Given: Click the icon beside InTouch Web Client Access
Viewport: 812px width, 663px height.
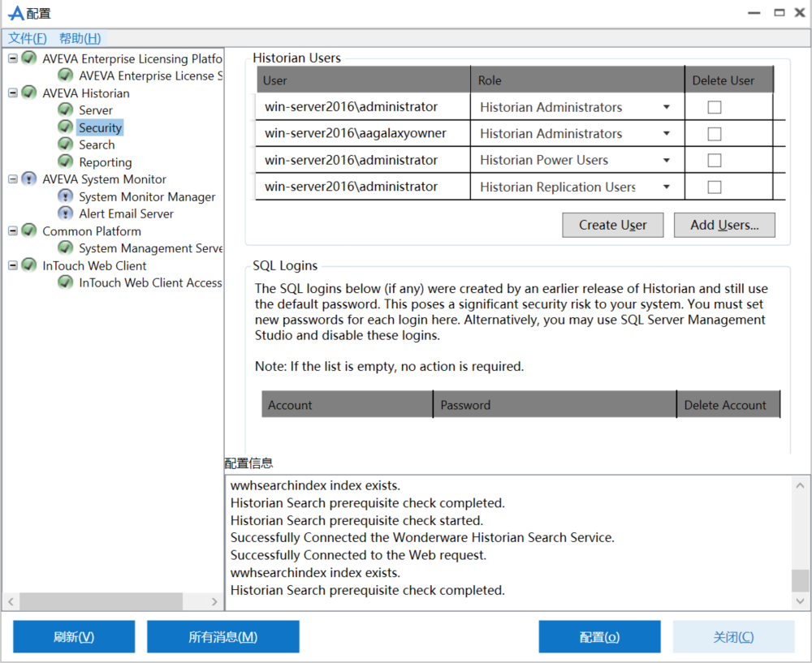Looking at the screenshot, I should [x=66, y=282].
